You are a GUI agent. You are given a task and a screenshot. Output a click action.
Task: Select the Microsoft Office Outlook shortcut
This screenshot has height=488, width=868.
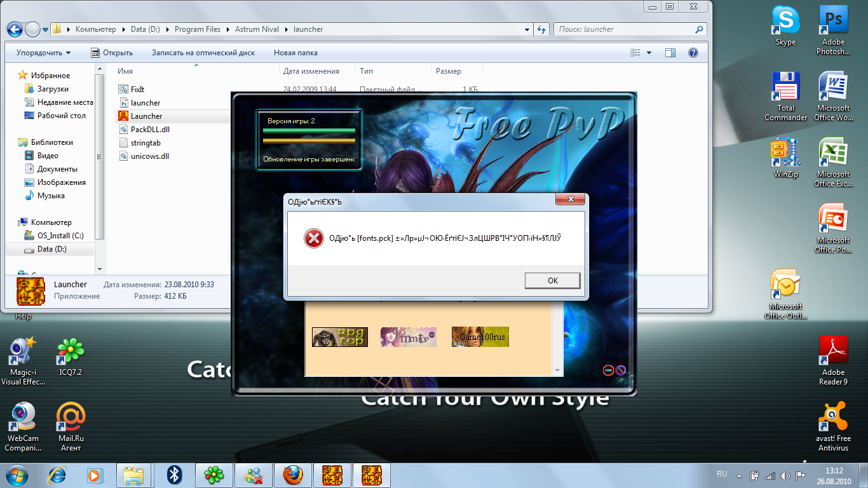(785, 295)
